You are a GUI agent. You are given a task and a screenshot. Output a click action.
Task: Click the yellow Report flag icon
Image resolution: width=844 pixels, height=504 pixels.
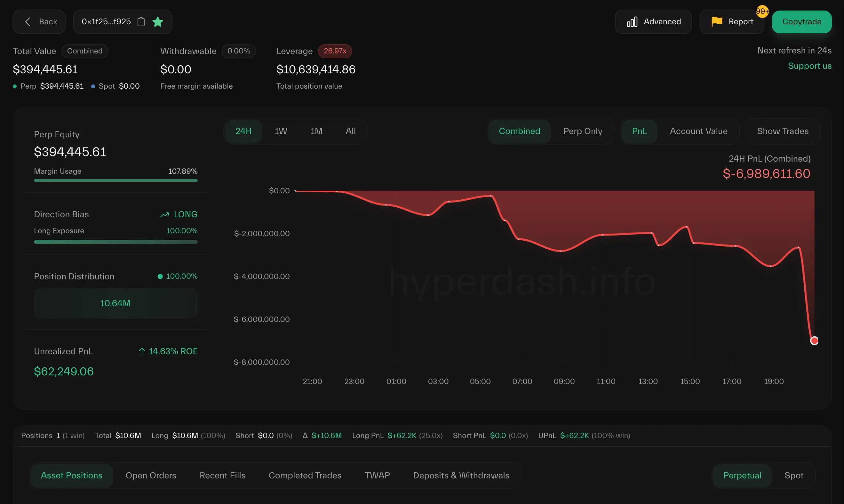pyautogui.click(x=717, y=21)
